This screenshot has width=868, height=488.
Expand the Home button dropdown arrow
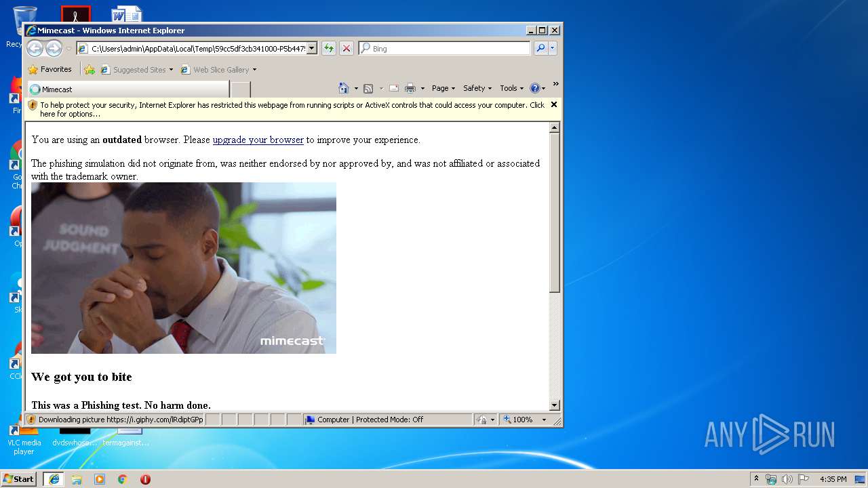tap(356, 88)
